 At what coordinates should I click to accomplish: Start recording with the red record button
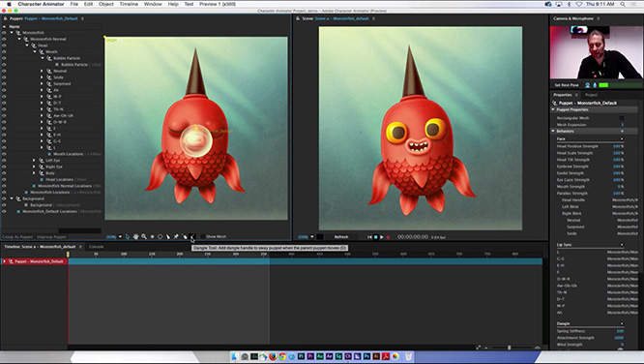tap(388, 237)
